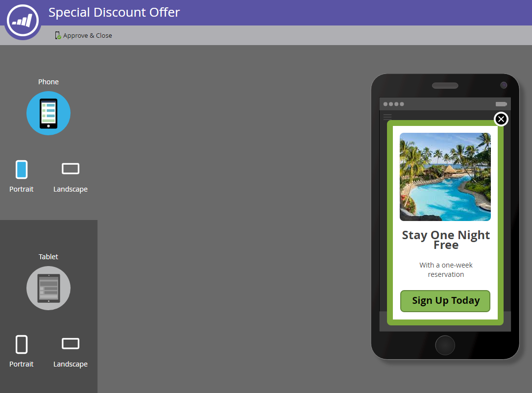Click the Stay One Night Free headline

tap(446, 240)
